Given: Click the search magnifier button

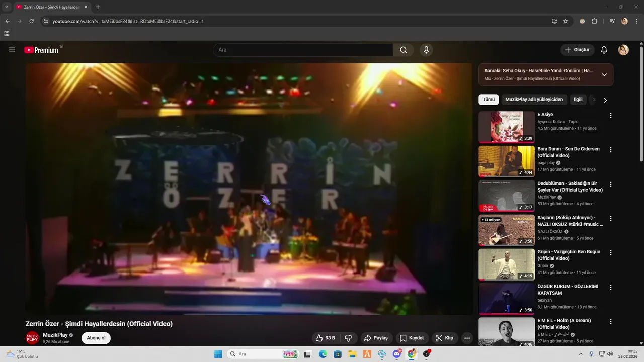Looking at the screenshot, I should coord(404,50).
